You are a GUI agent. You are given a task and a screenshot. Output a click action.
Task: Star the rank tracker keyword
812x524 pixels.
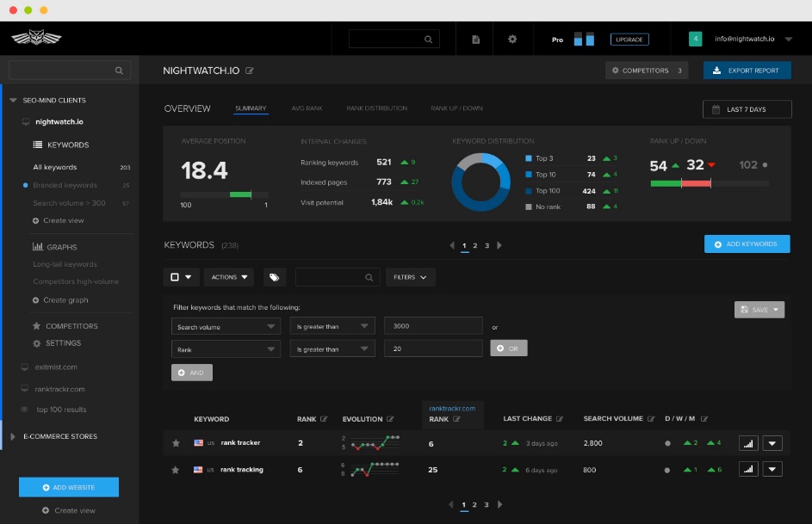click(176, 443)
